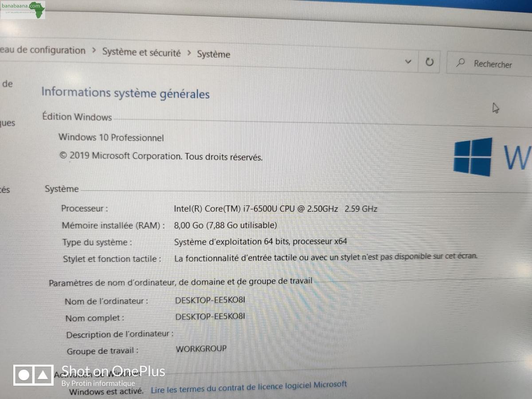The height and width of the screenshot is (399, 532).
Task: Expand chevron before "Système et sécurité" breadcrumb
Action: coord(94,51)
